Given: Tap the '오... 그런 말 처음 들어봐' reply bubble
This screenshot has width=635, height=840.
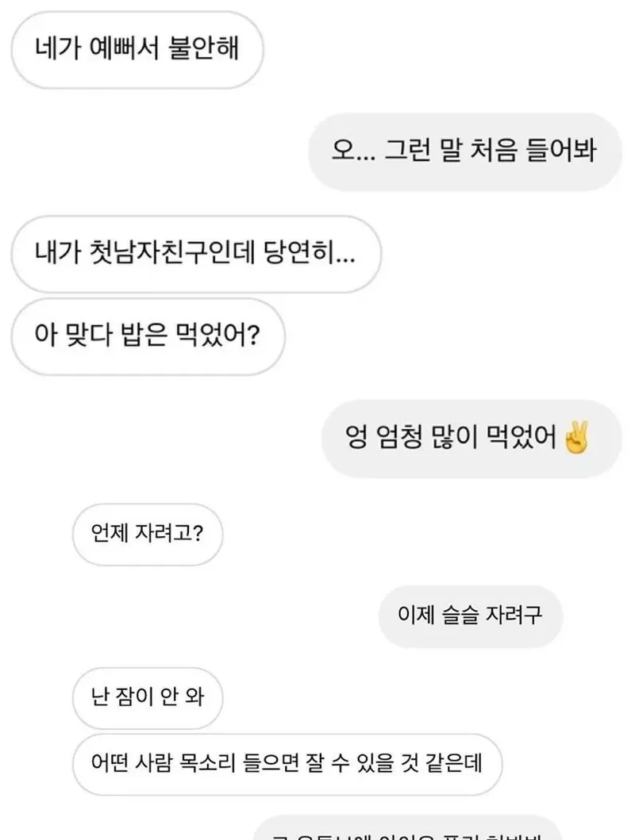Looking at the screenshot, I should 464,152.
